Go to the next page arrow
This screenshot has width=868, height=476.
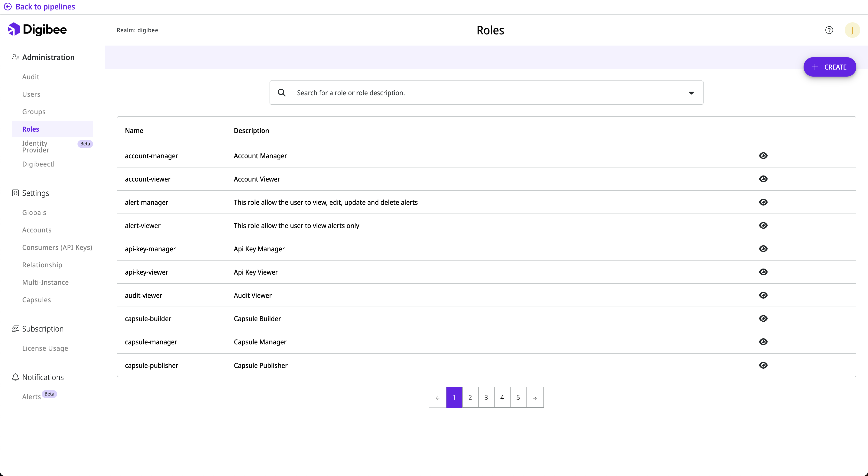535,397
